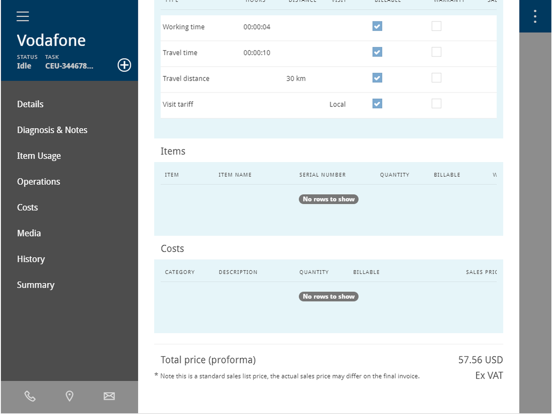View the History section
Image resolution: width=552 pixels, height=414 pixels.
coord(31,259)
